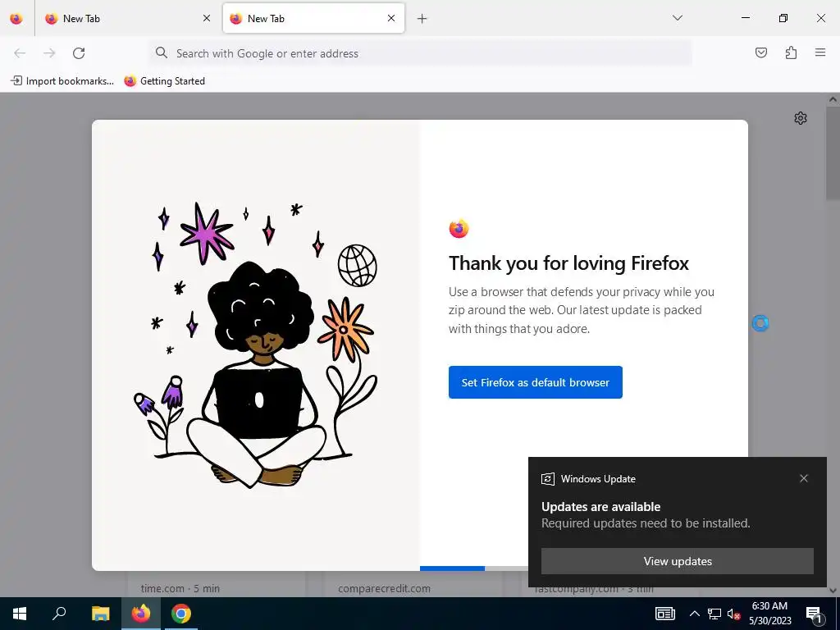Click Firefox taskbar icon
The height and width of the screenshot is (630, 840).
tap(141, 614)
